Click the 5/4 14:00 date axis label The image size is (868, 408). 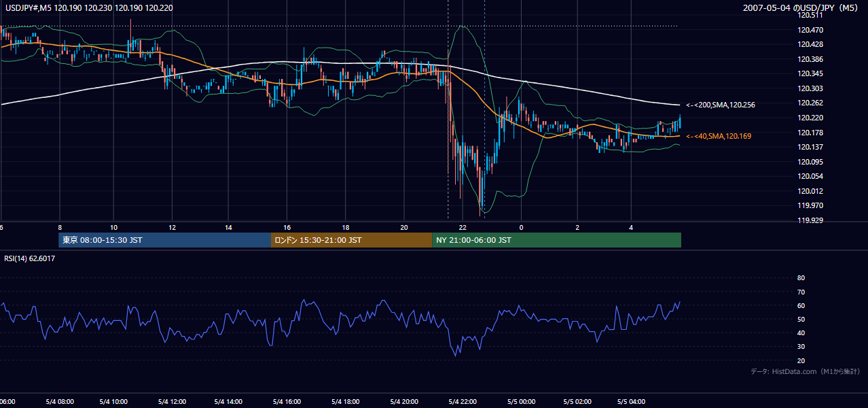point(229,401)
